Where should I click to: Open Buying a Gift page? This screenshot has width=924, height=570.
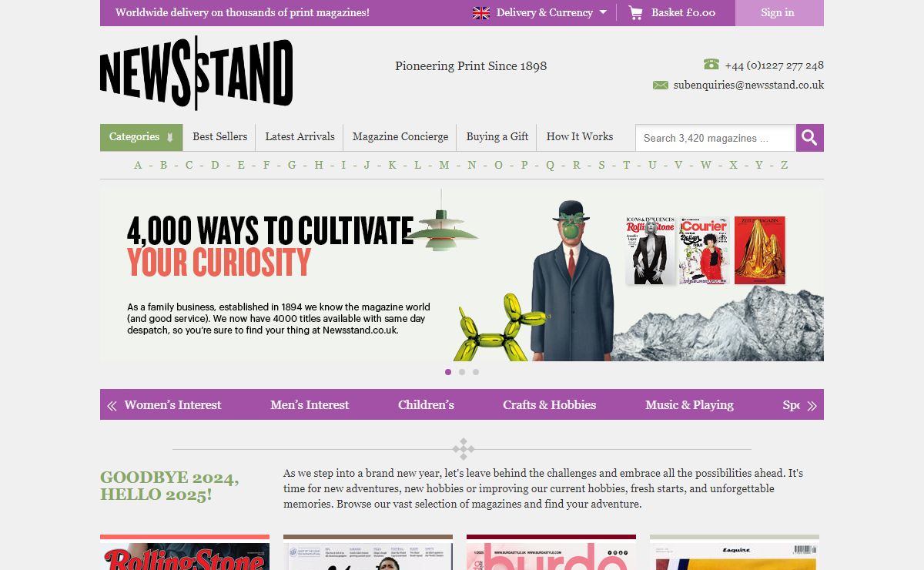click(x=497, y=136)
